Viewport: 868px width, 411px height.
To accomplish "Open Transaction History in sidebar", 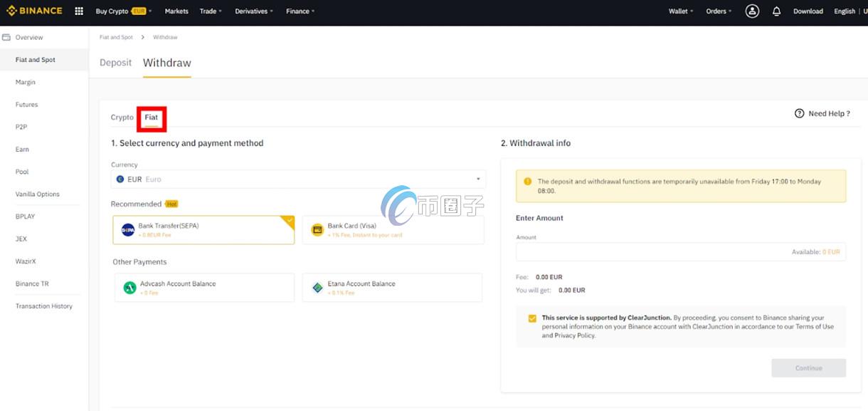I will [x=44, y=306].
